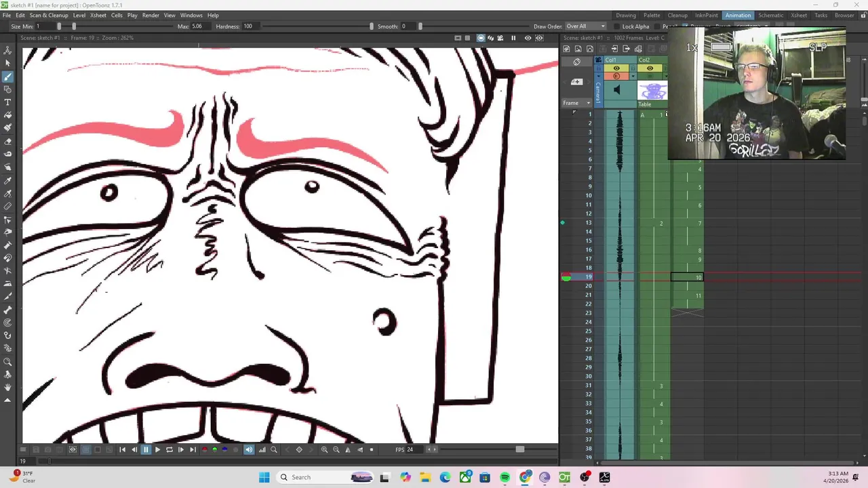Step to the next frame
Screen dimensions: 868x488
[x=181, y=449]
